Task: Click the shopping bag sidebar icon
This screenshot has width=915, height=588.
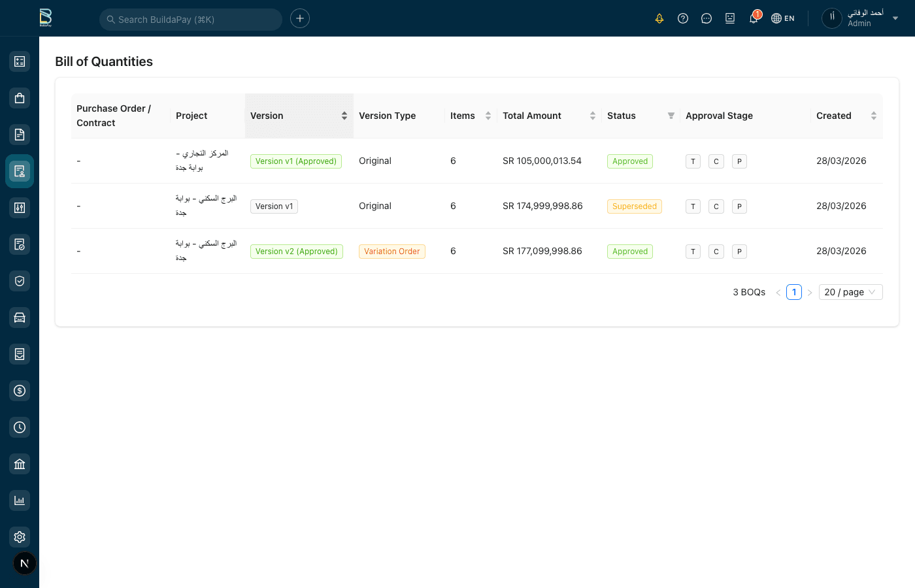Action: pyautogui.click(x=20, y=98)
